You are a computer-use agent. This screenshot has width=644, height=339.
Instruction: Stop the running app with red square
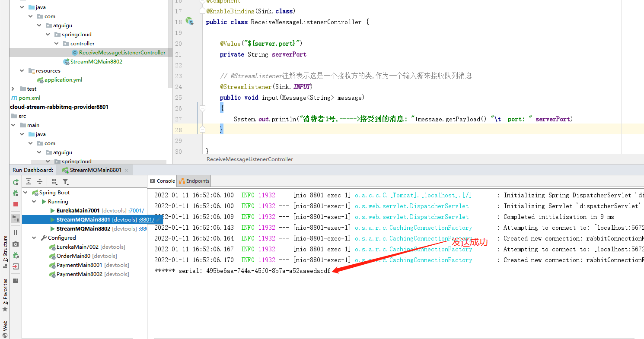click(16, 204)
